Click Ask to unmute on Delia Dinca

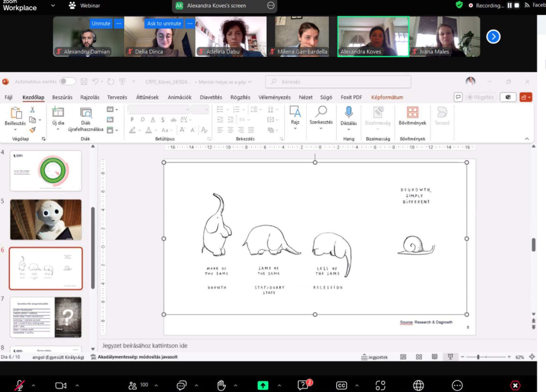pos(164,23)
